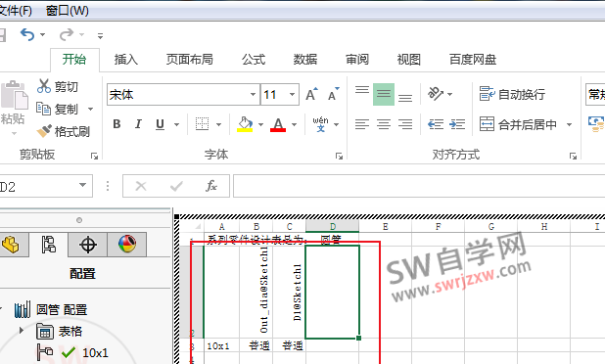Click the text orientation icon
605x364 pixels.
[436, 94]
